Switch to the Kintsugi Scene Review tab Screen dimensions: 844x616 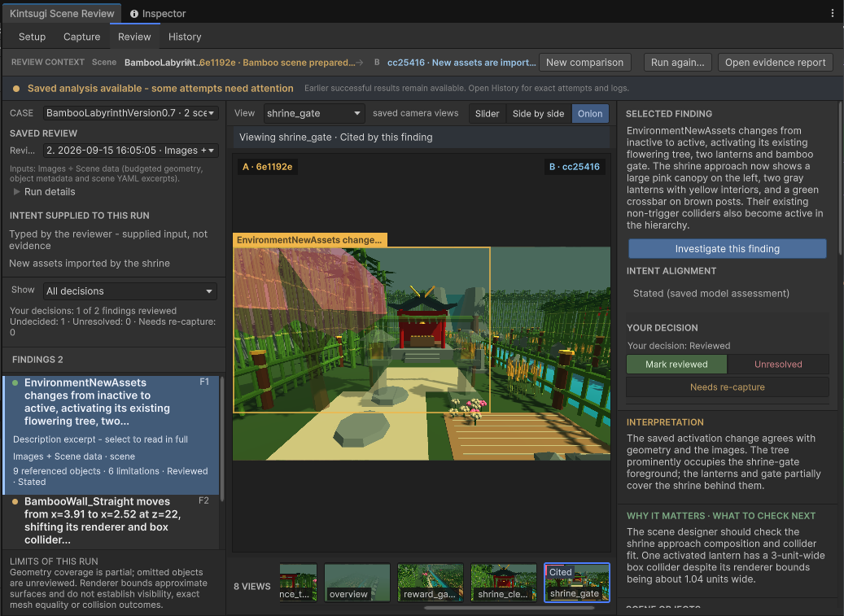(62, 14)
